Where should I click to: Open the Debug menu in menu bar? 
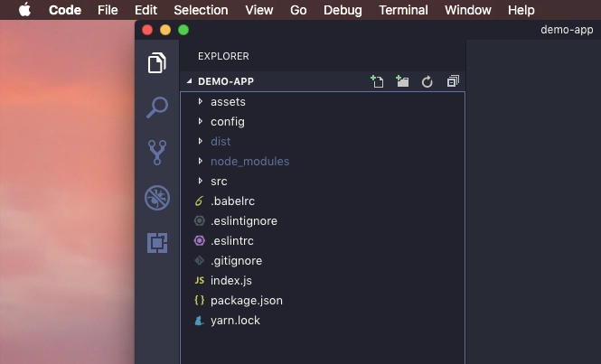tap(343, 10)
